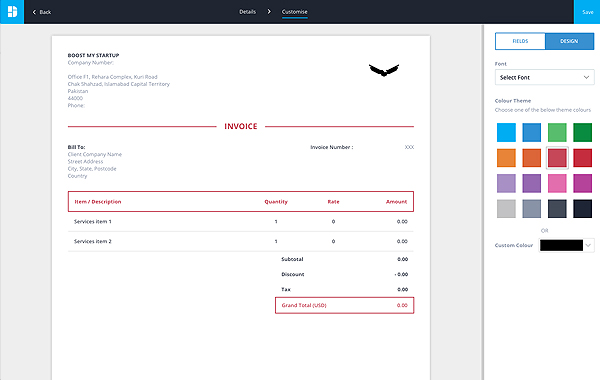Go back using the Back button
Viewport: 600px width, 380px height.
41,12
